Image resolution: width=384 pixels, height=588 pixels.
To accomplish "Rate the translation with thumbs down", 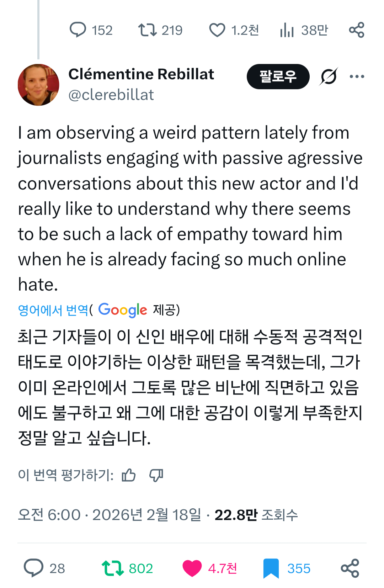I will (x=156, y=475).
